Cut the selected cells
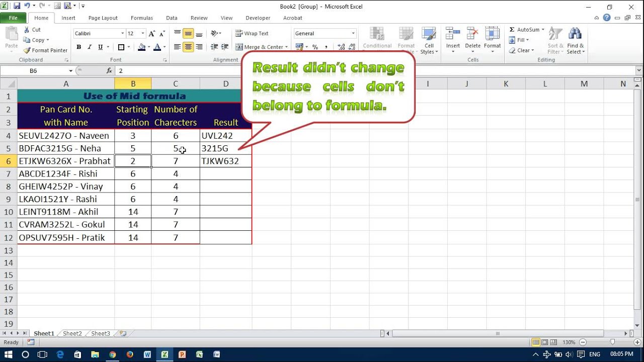 click(32, 30)
